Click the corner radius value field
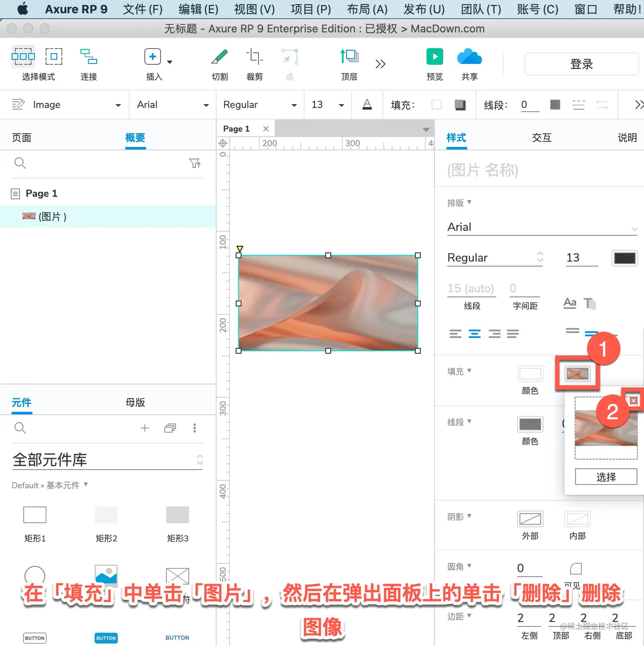 pyautogui.click(x=529, y=568)
